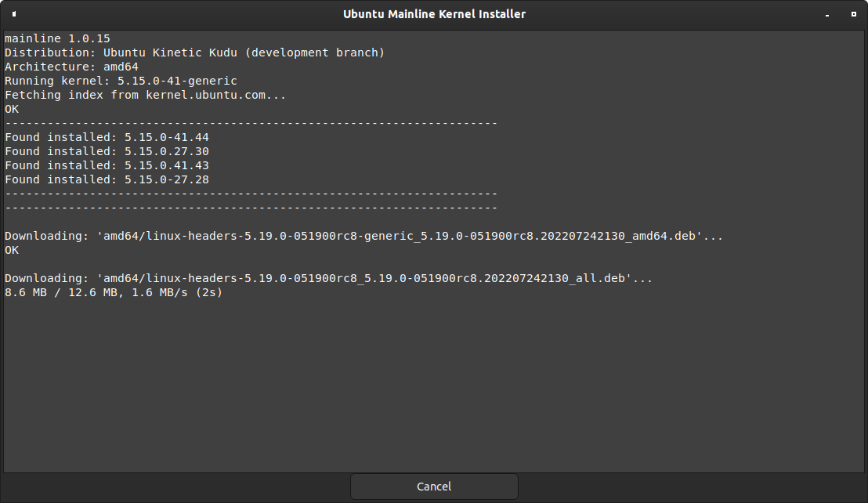Maximize the Kernel Installer window
This screenshot has height=503, width=868.
point(853,14)
